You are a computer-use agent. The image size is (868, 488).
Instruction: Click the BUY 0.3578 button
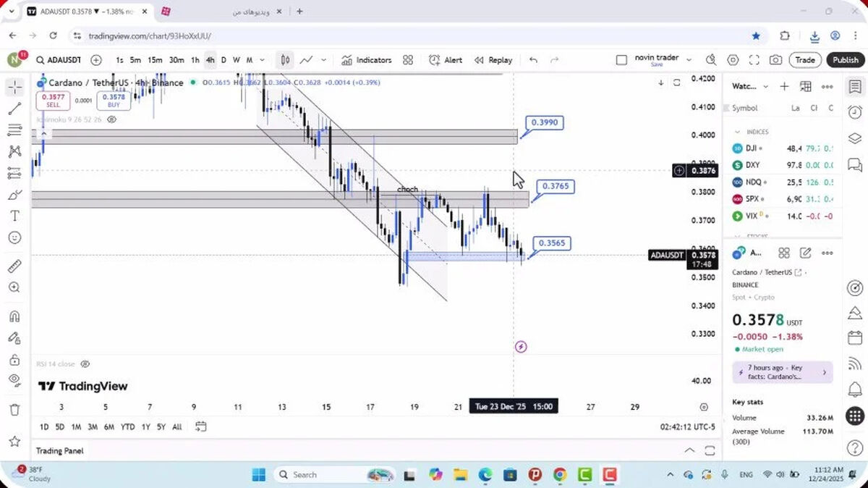point(114,100)
